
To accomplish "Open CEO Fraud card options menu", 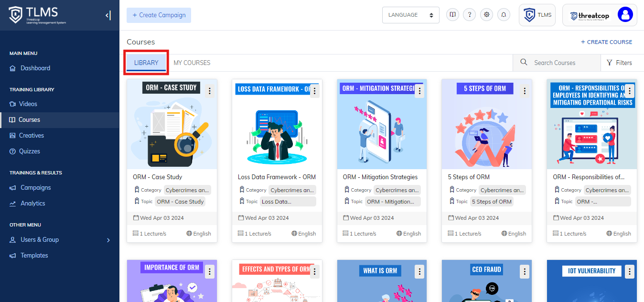I will [x=525, y=272].
